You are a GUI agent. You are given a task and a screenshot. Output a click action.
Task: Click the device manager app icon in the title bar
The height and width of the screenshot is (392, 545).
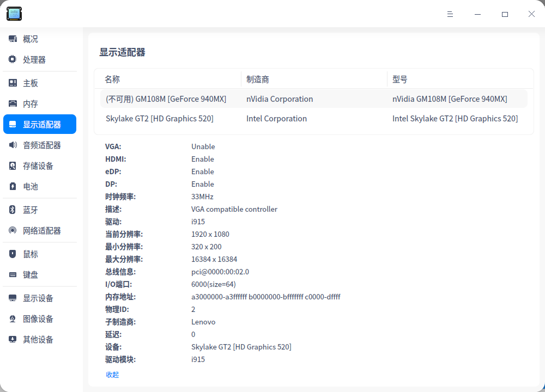pos(14,14)
